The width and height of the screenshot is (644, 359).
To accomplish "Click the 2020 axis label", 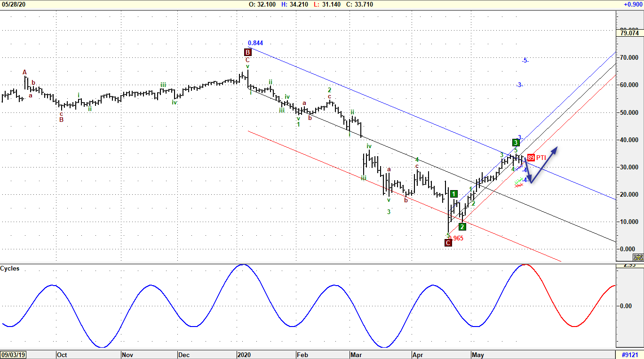I will 245,355.
